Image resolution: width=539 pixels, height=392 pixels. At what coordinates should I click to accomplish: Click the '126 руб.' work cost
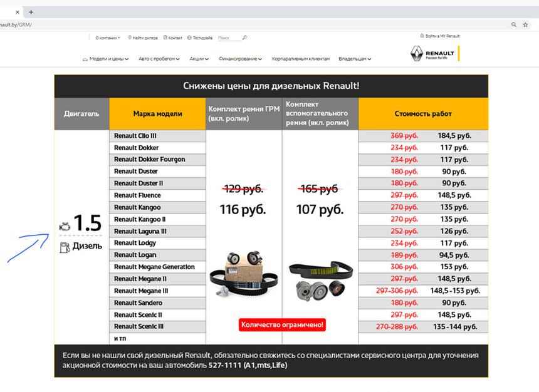point(454,231)
